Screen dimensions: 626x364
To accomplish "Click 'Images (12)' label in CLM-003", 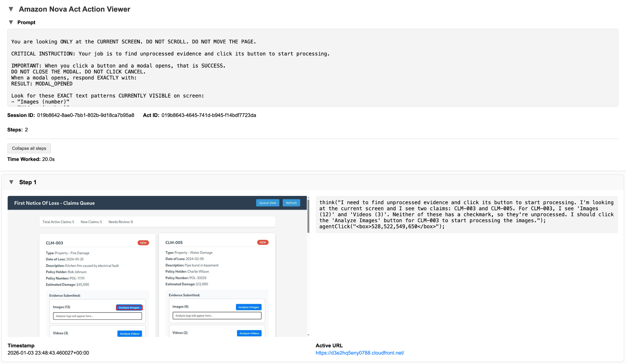I will coord(61,307).
